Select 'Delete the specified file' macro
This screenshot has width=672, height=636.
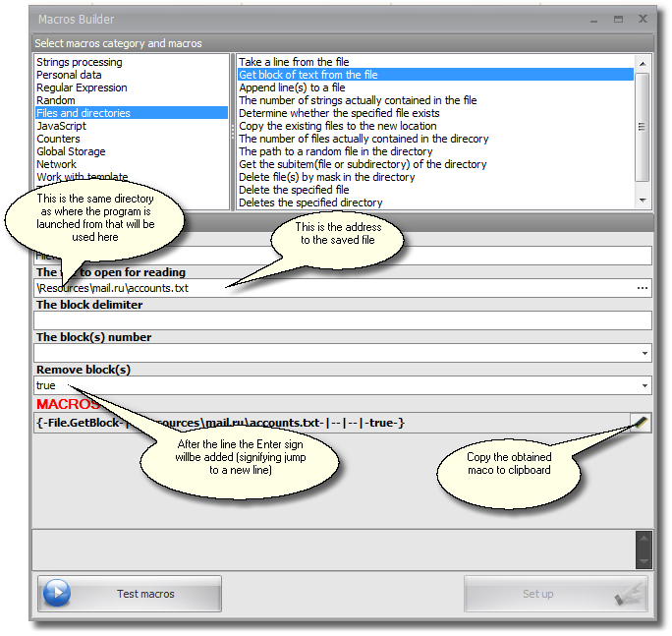tap(294, 190)
